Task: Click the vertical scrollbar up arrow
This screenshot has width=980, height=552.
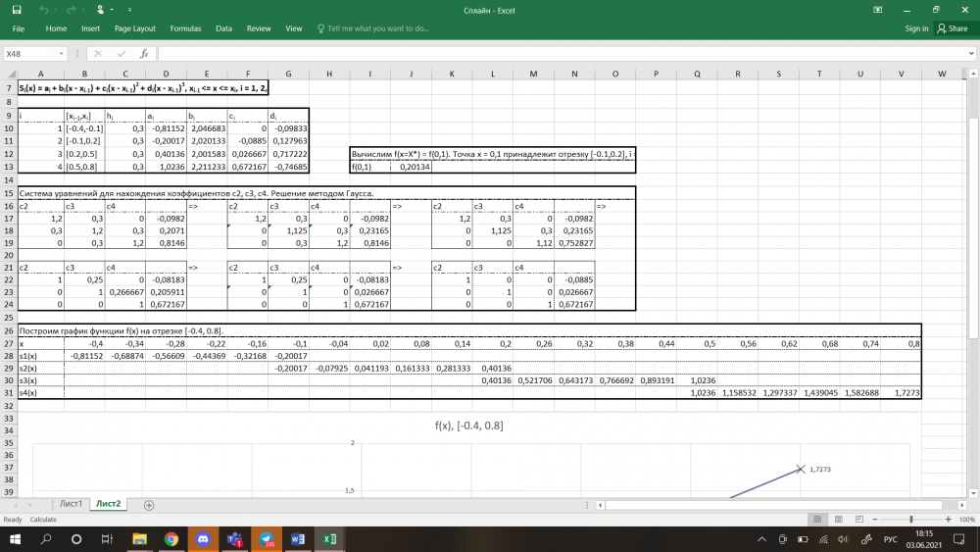Action: (x=974, y=74)
